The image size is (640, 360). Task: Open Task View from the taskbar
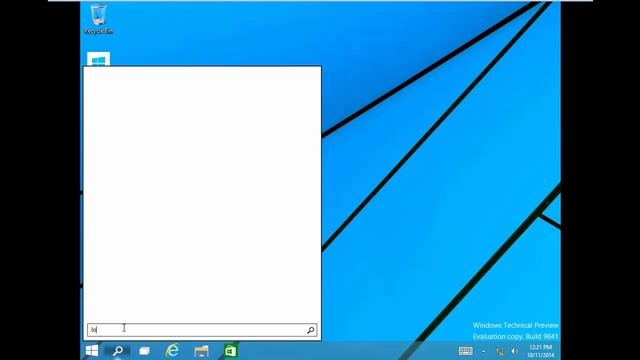pos(144,351)
